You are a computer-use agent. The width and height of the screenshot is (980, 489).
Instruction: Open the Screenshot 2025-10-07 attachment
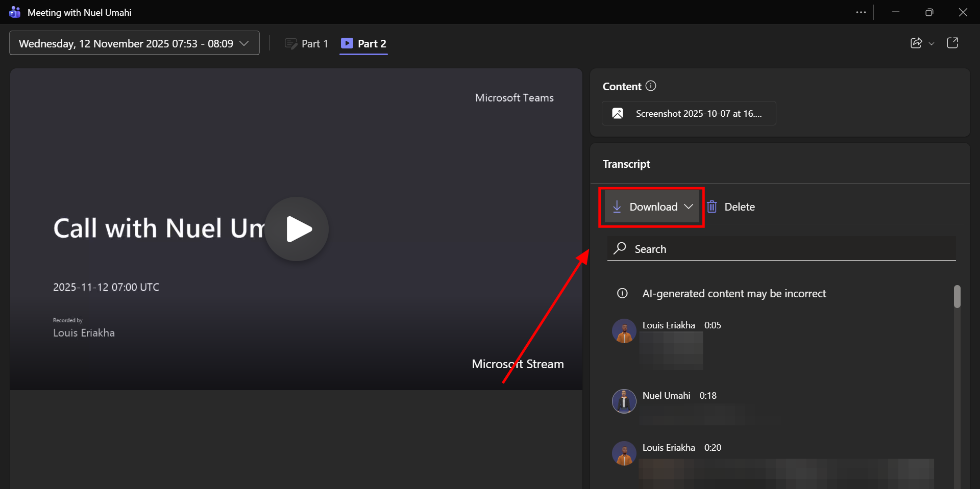(x=689, y=113)
